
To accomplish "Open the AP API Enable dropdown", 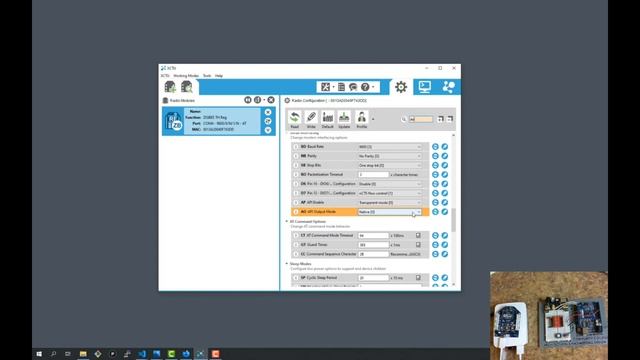I will coord(390,202).
